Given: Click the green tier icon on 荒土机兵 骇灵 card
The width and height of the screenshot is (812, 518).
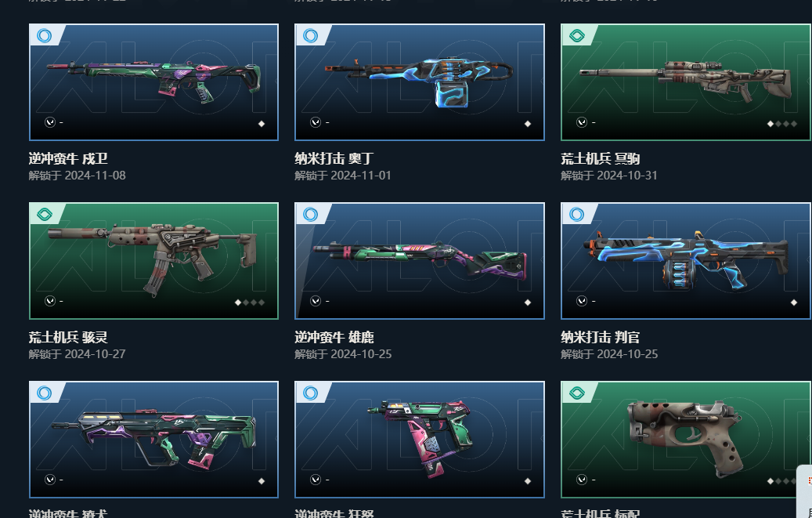Looking at the screenshot, I should pyautogui.click(x=45, y=214).
